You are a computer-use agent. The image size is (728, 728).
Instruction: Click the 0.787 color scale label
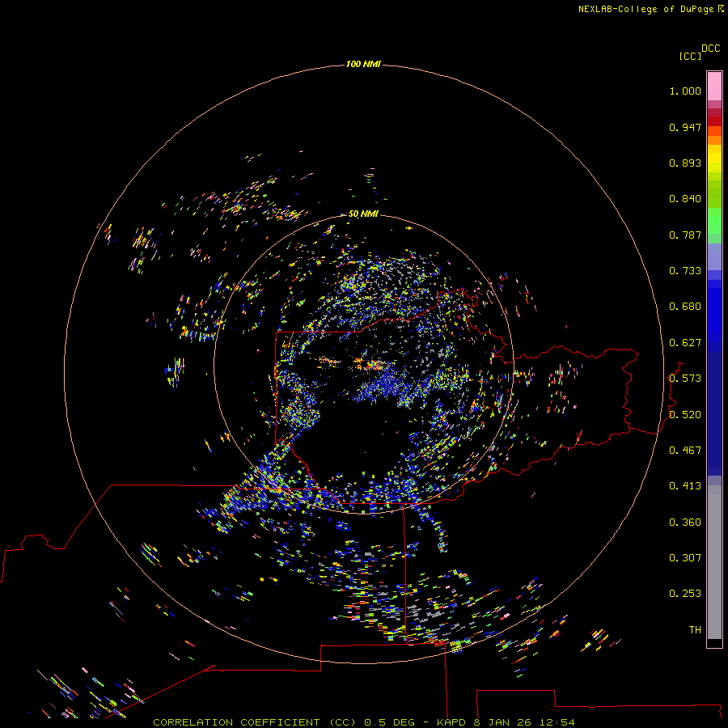pos(685,235)
